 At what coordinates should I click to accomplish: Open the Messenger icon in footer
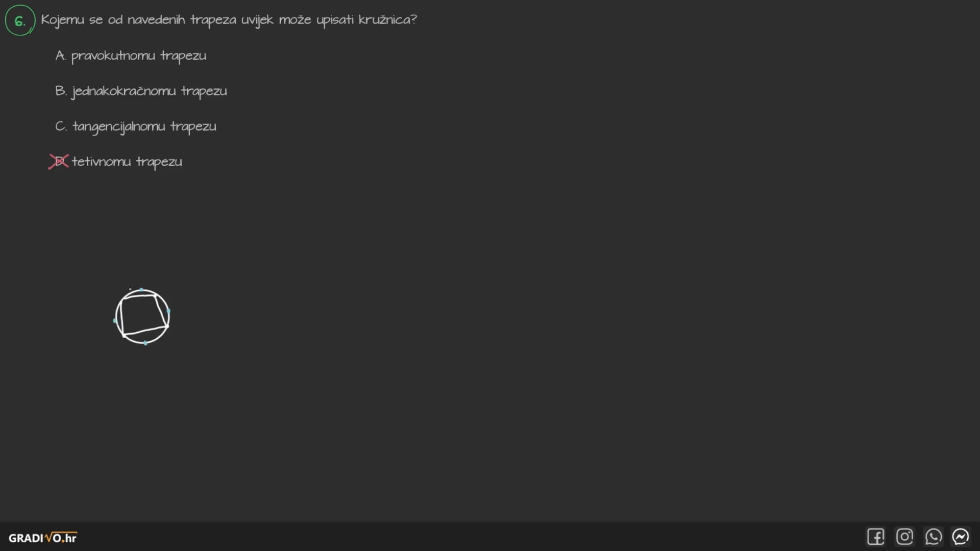pos(961,537)
